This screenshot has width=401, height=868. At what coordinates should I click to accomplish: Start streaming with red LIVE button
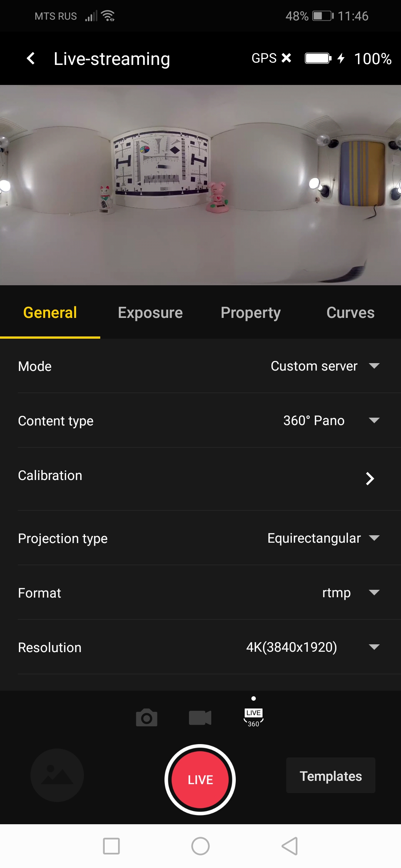pyautogui.click(x=200, y=779)
